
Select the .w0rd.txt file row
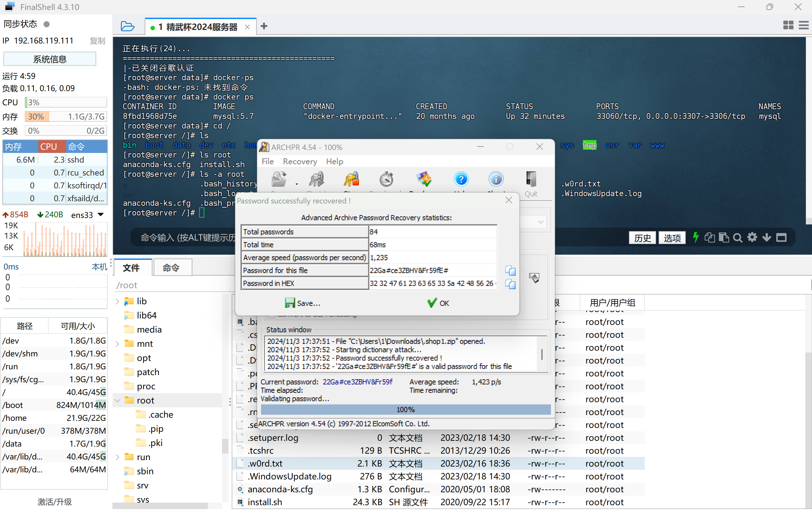point(438,464)
